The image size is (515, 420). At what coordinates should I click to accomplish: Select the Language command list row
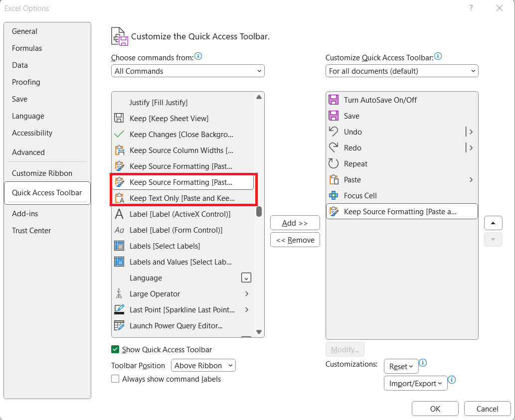click(x=182, y=278)
